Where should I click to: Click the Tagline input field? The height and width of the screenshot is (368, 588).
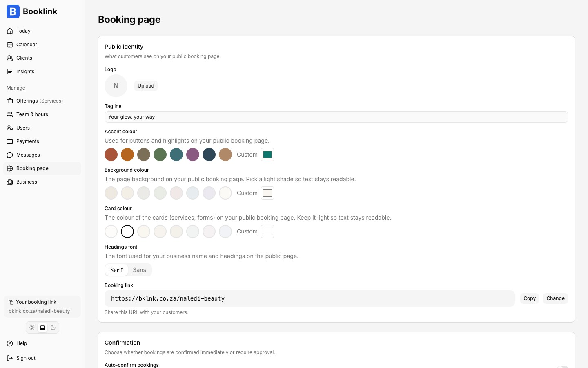pyautogui.click(x=336, y=117)
